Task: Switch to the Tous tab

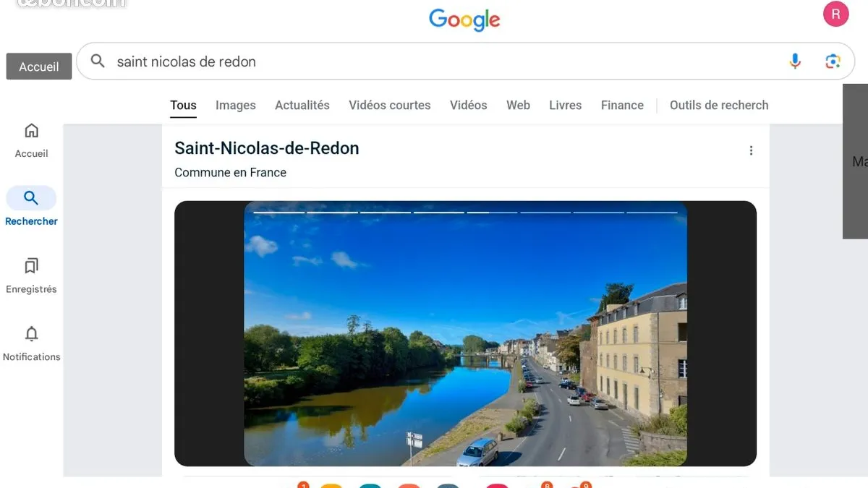Action: [183, 106]
